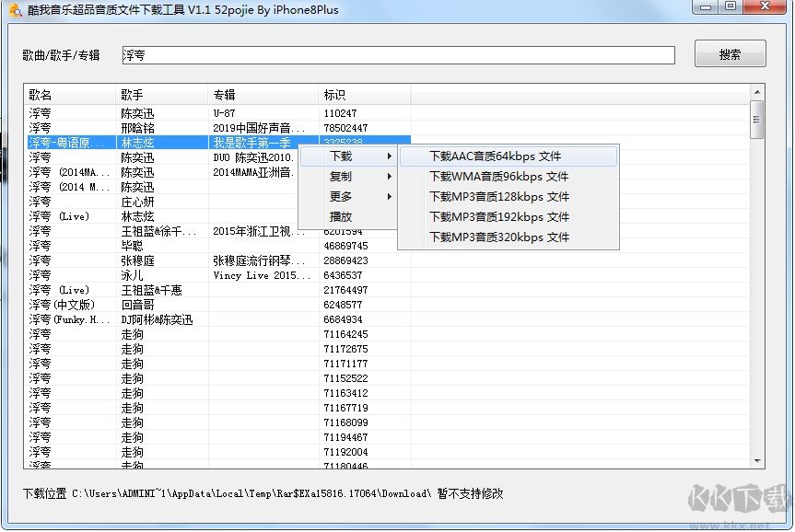Choose 下载WMA音质96kbps 文件 option
This screenshot has width=795, height=532.
498,177
